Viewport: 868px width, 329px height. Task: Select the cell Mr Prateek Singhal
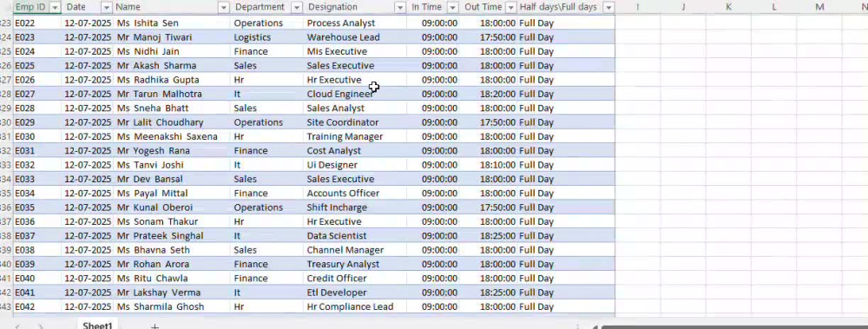pos(172,236)
